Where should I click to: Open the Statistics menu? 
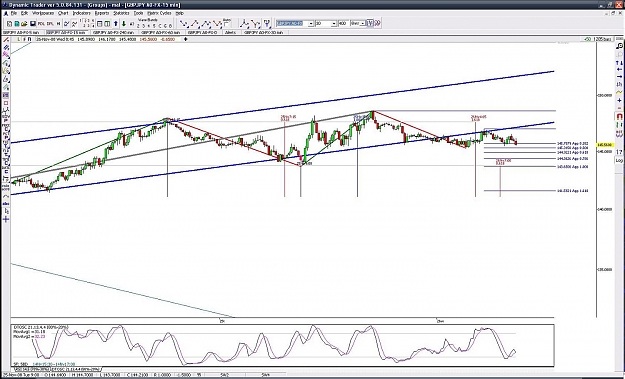coord(121,13)
